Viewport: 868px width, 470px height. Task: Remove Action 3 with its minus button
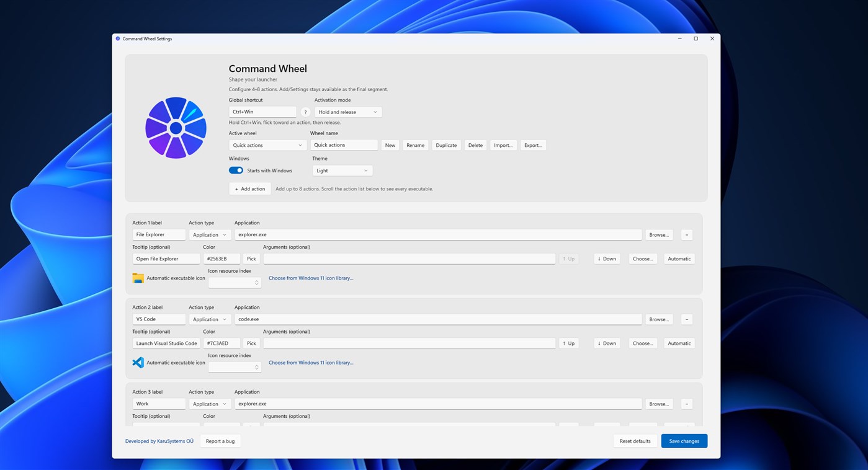[x=686, y=404]
